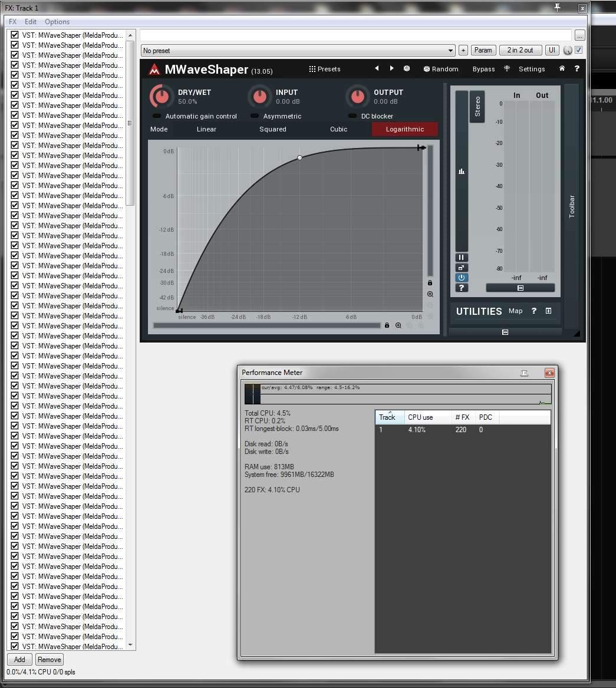The height and width of the screenshot is (688, 616).
Task: Toggle the Stereo meter mode button
Action: (x=477, y=107)
